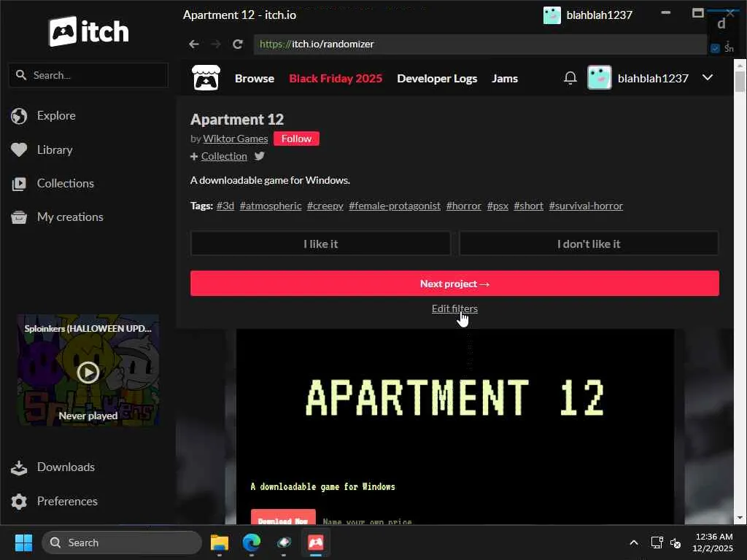Open the Windows taskbar Search box
Viewport: 747px width, 560px height.
click(122, 542)
